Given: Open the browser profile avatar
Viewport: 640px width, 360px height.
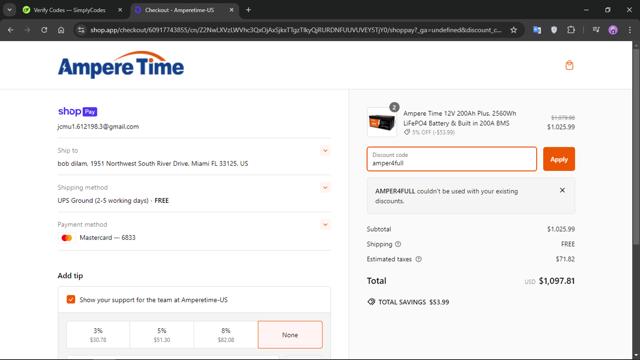Looking at the screenshot, I should coord(613,30).
